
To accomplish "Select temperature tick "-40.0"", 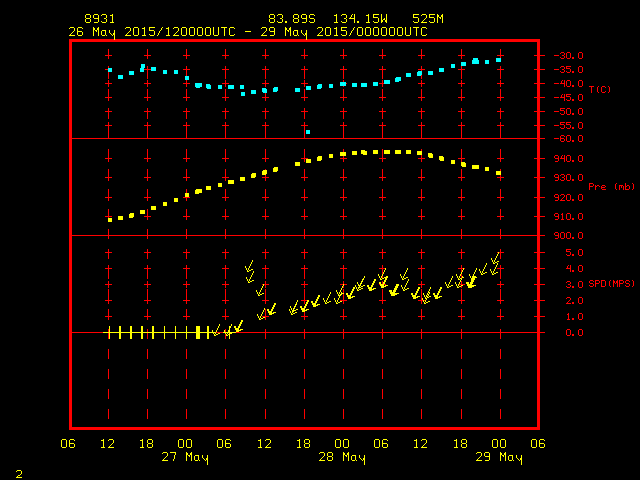I will [568, 84].
